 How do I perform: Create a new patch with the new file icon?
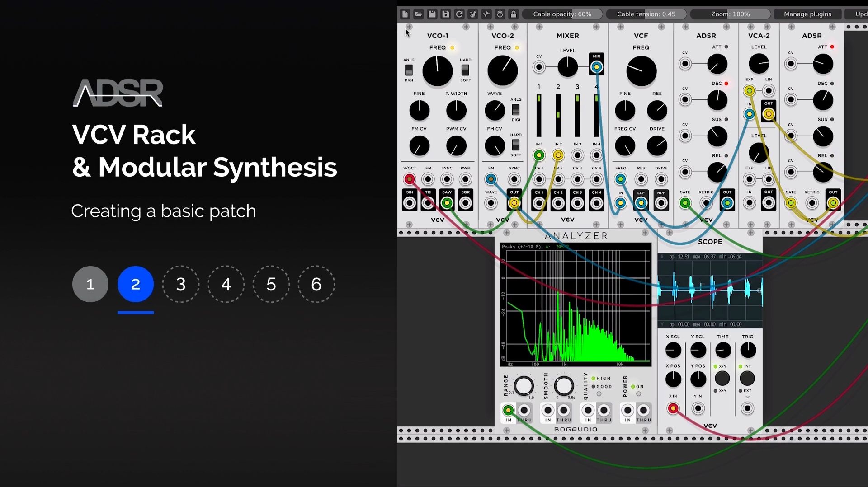point(405,14)
